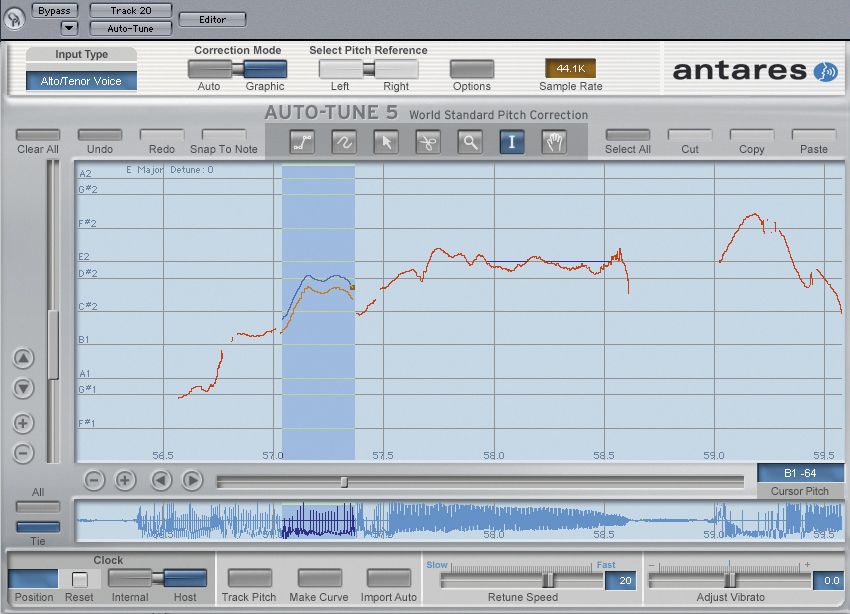Select the Arrow pointer tool
Screen dimensions: 850x614
[386, 143]
